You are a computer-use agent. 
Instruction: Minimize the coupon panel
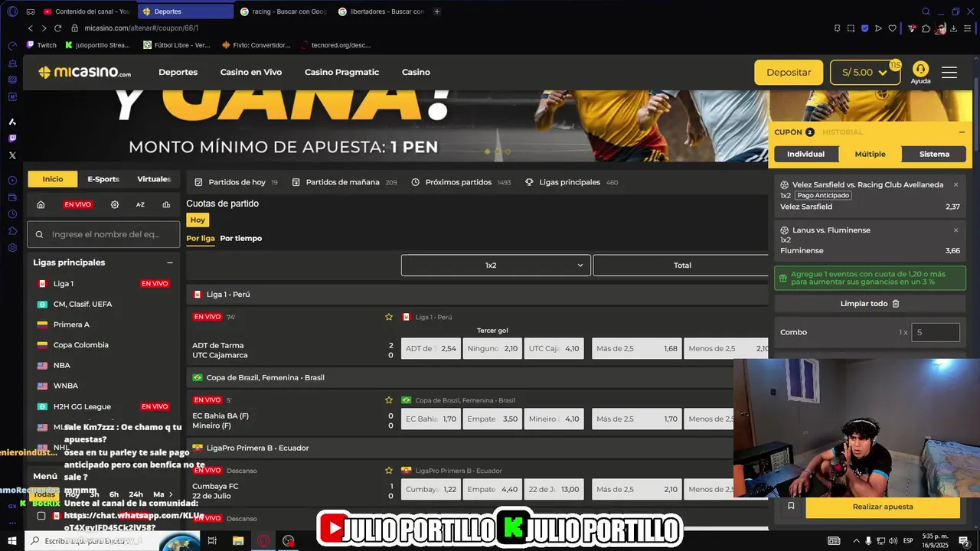[x=962, y=132]
